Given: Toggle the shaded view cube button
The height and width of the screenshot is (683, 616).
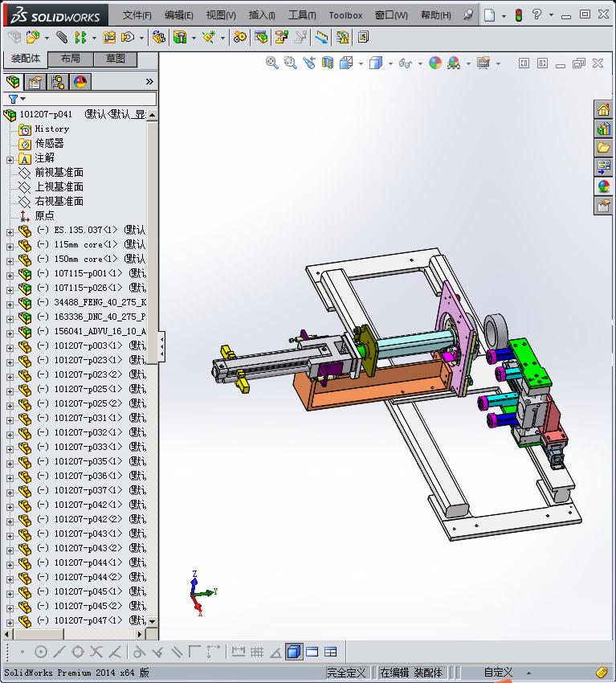Looking at the screenshot, I should (x=294, y=652).
